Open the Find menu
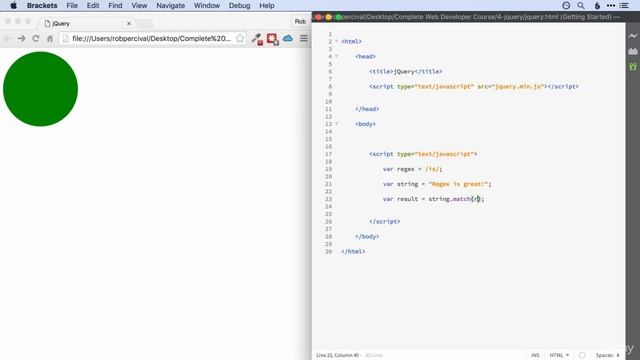The height and width of the screenshot is (360, 640). point(115,6)
